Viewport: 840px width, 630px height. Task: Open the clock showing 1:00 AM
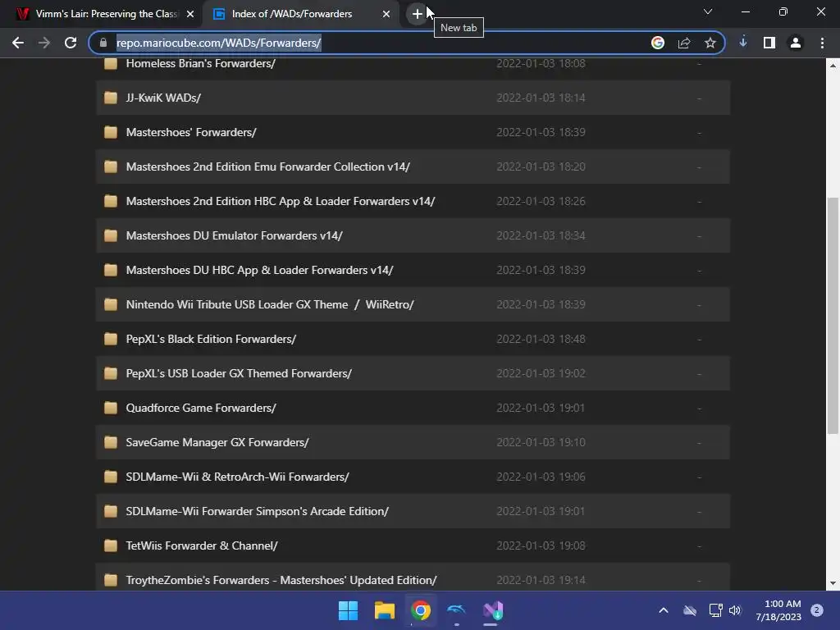(778, 610)
